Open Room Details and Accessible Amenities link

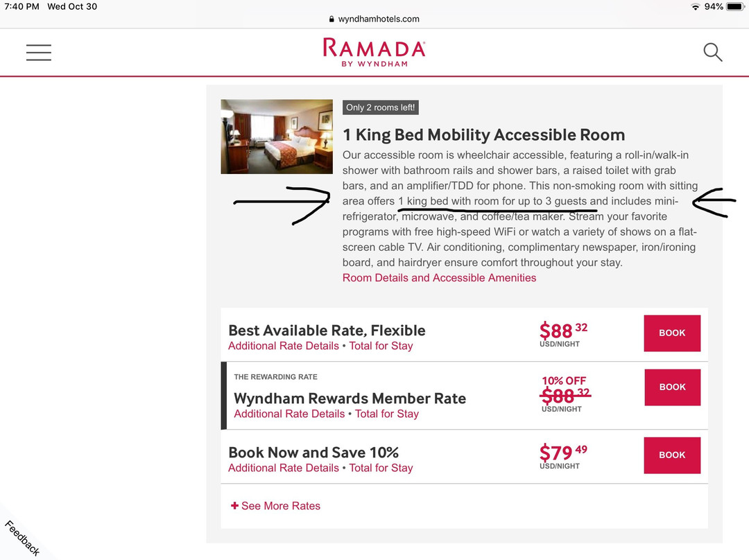click(x=439, y=278)
